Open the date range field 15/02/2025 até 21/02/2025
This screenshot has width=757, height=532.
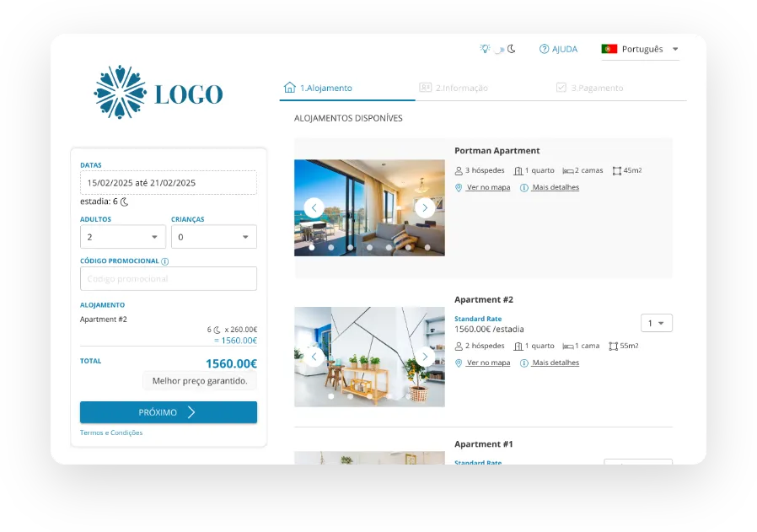(x=169, y=182)
